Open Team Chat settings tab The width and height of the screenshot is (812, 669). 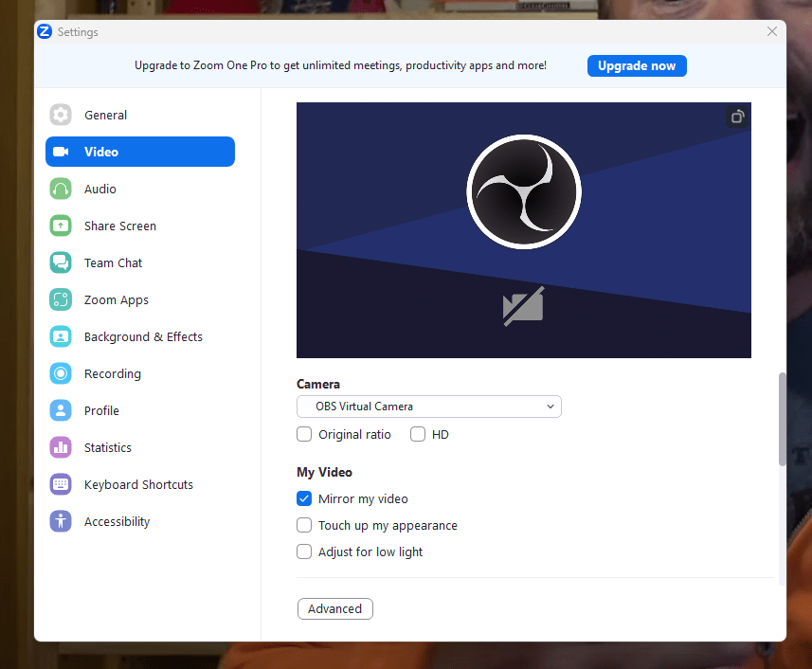tap(140, 263)
